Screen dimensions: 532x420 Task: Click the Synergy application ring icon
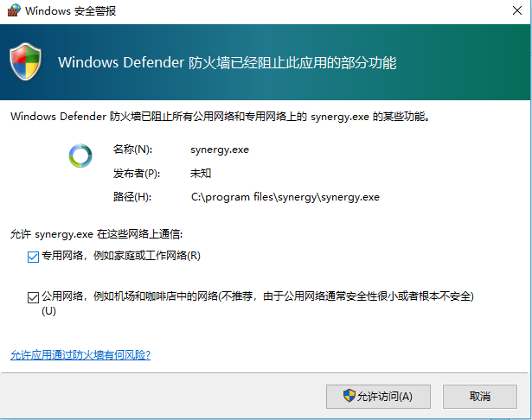(x=80, y=156)
